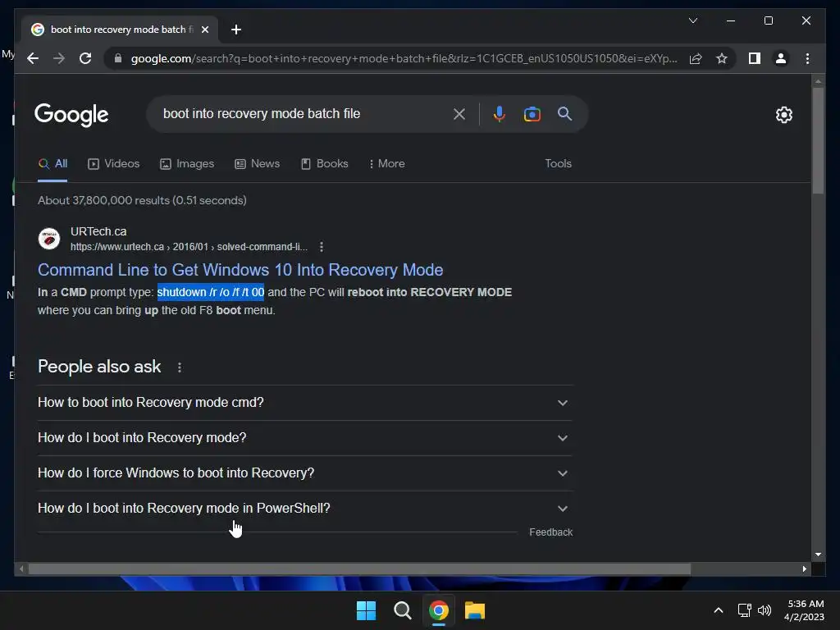The image size is (840, 630).
Task: Open the tab search dropdown arrow
Action: click(692, 21)
